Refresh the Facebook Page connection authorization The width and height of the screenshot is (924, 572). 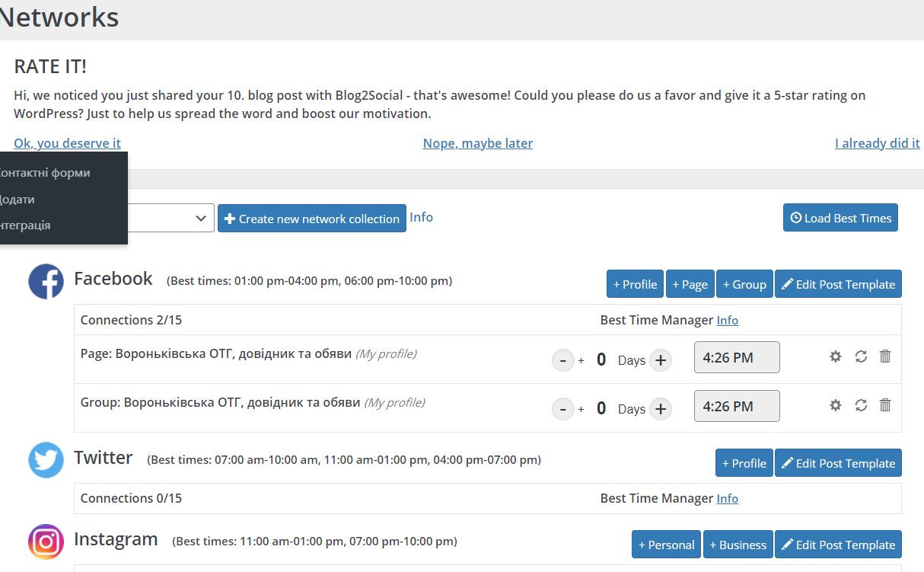[x=861, y=356]
